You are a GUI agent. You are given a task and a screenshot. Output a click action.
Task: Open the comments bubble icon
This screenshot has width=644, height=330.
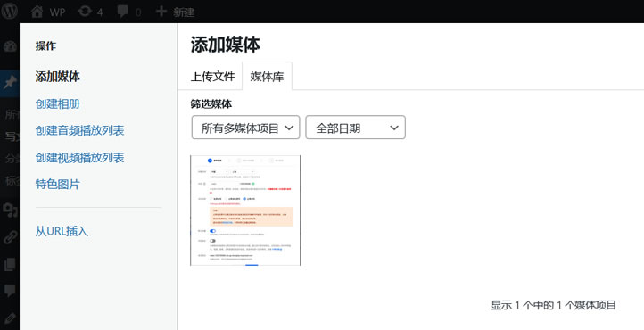coord(123,12)
